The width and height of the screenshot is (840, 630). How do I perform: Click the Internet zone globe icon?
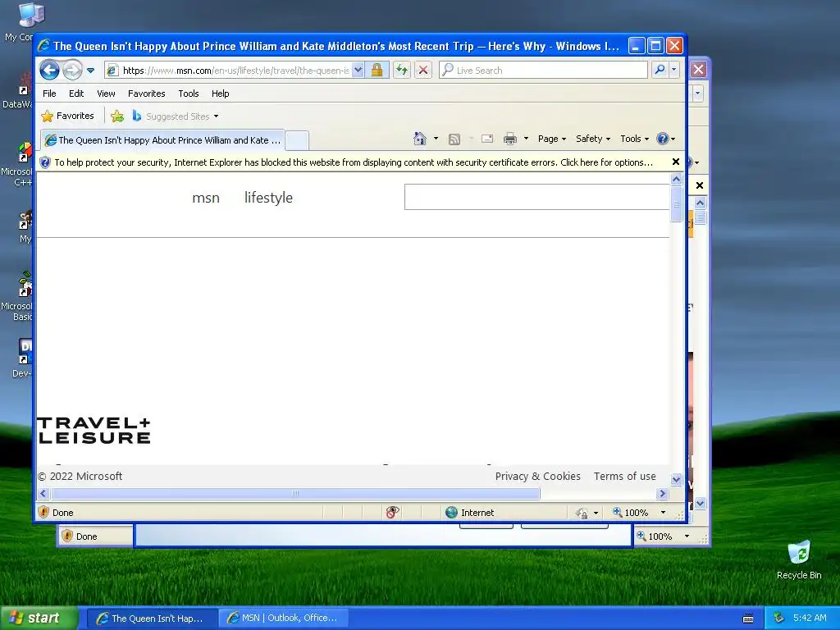(452, 512)
